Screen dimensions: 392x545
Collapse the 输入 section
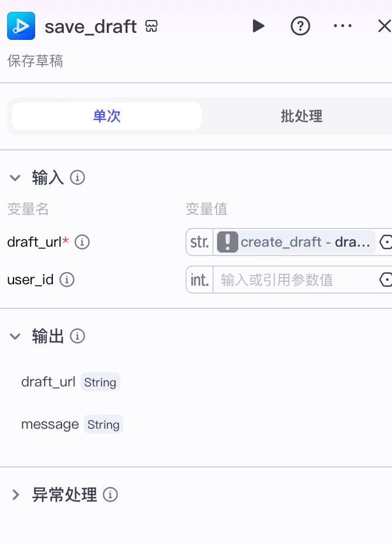click(15, 177)
